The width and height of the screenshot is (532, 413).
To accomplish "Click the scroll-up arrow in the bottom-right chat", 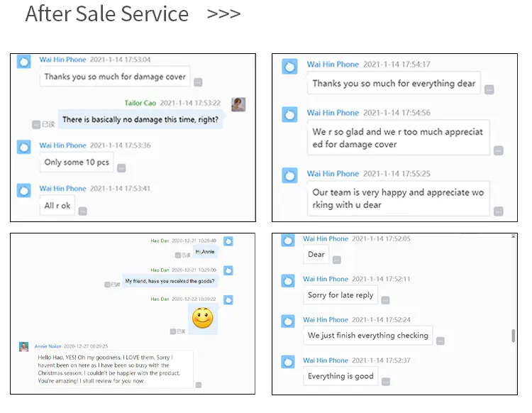I will 513,236.
